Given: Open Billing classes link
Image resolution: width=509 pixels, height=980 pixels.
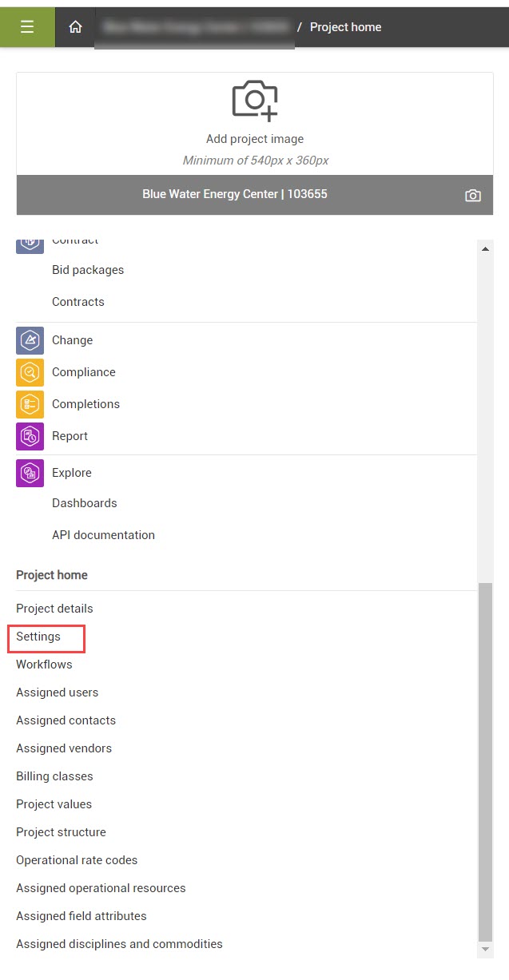Looking at the screenshot, I should point(54,776).
